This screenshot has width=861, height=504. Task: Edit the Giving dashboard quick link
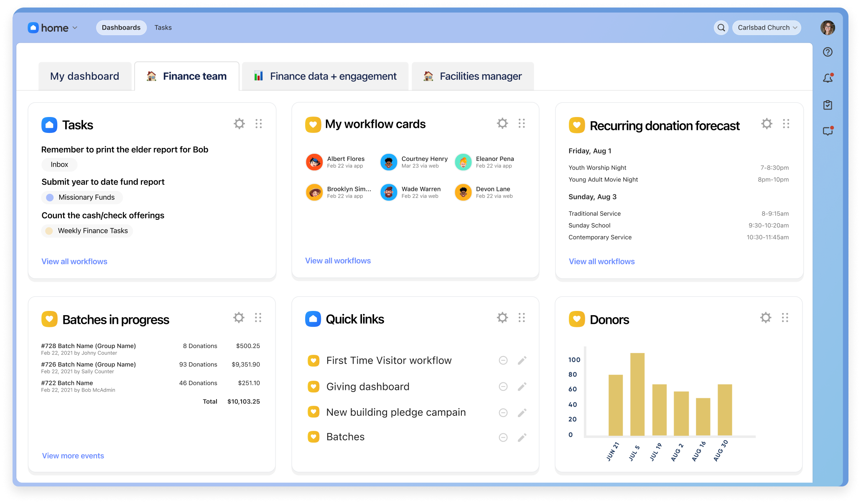click(522, 387)
